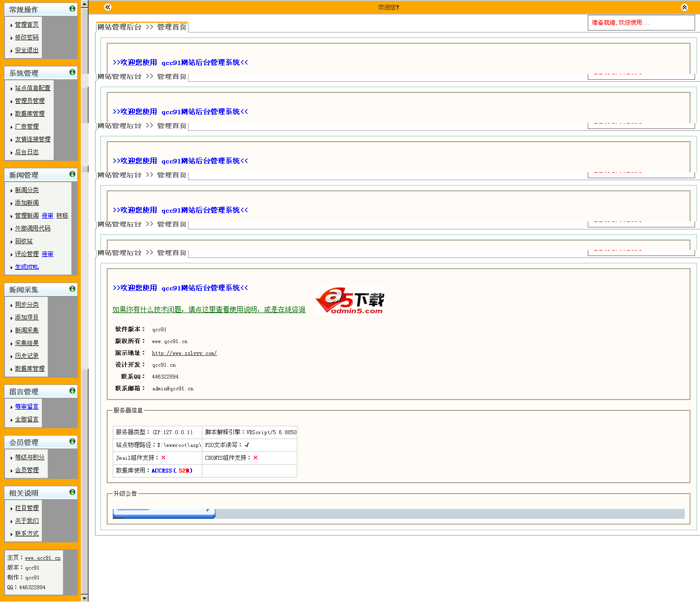
Task: Click the 生成HTML link
Action: pyautogui.click(x=27, y=267)
